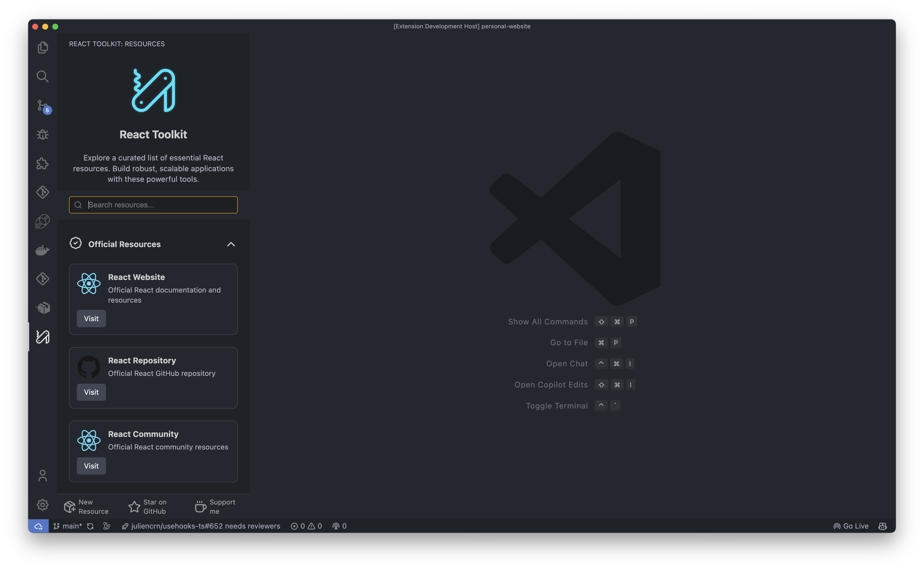
Task: Open the Manage gear icon
Action: coord(43,505)
